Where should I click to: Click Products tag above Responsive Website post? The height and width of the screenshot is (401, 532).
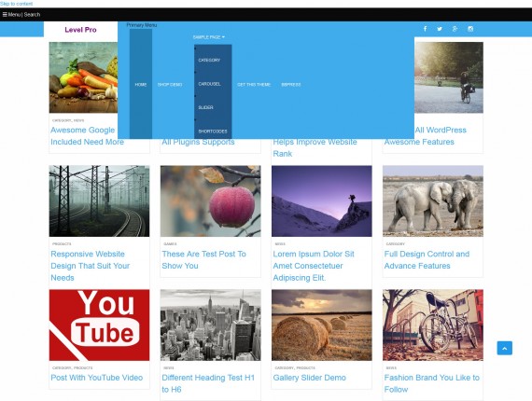coord(62,243)
